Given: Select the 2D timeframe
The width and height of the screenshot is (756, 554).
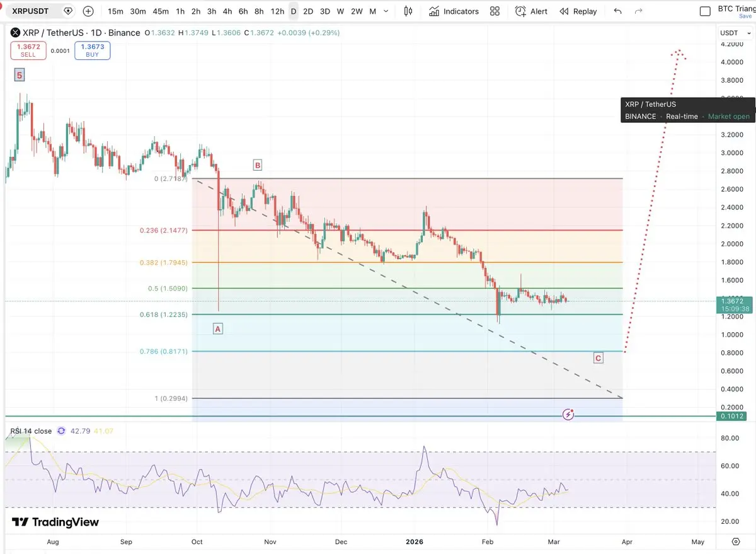Looking at the screenshot, I should 308,11.
